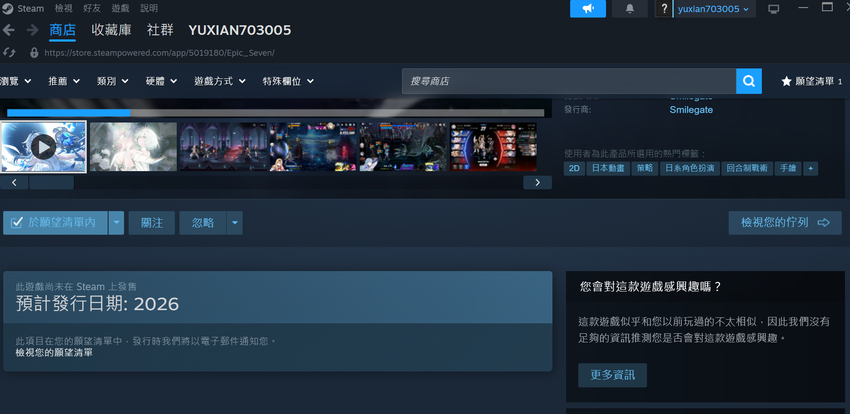Go back with the left arrow

tap(9, 30)
